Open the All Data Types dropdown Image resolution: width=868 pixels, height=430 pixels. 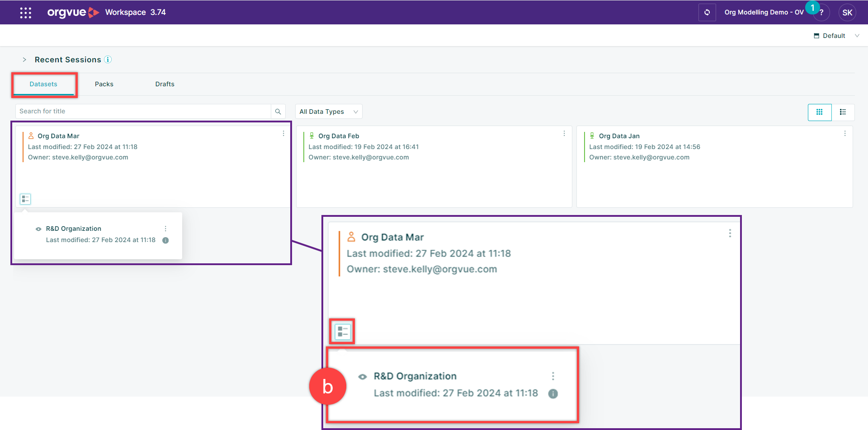(328, 112)
